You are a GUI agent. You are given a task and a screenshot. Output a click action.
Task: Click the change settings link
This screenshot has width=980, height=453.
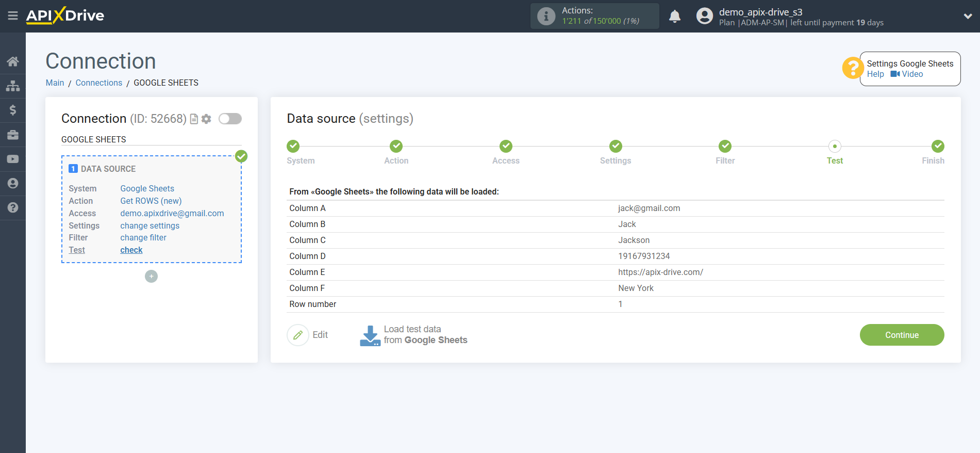[150, 226]
